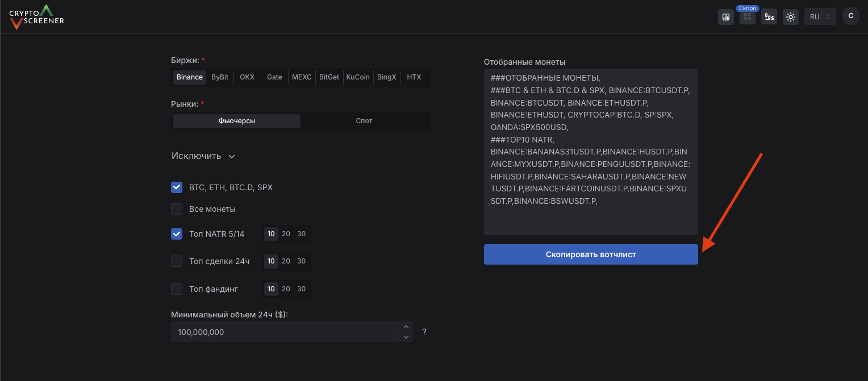
Task: Choose 20 for Топ сделки 24ч
Action: (286, 261)
